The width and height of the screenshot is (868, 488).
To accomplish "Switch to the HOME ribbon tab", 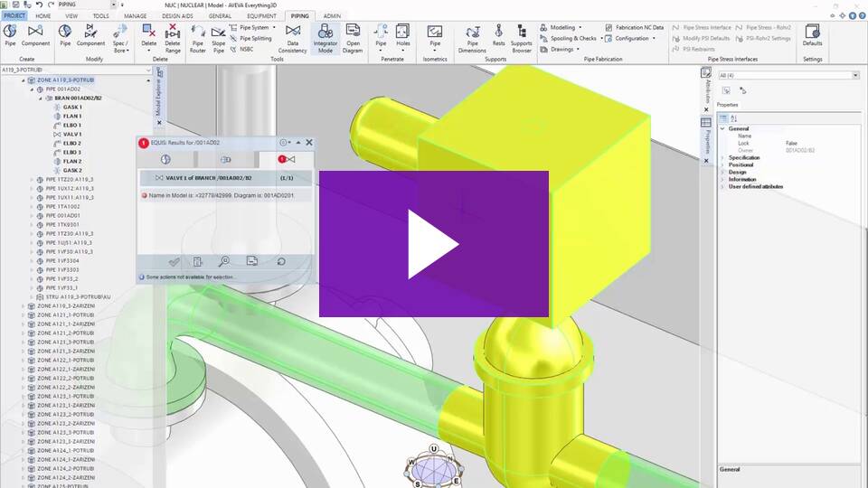I will tap(43, 16).
